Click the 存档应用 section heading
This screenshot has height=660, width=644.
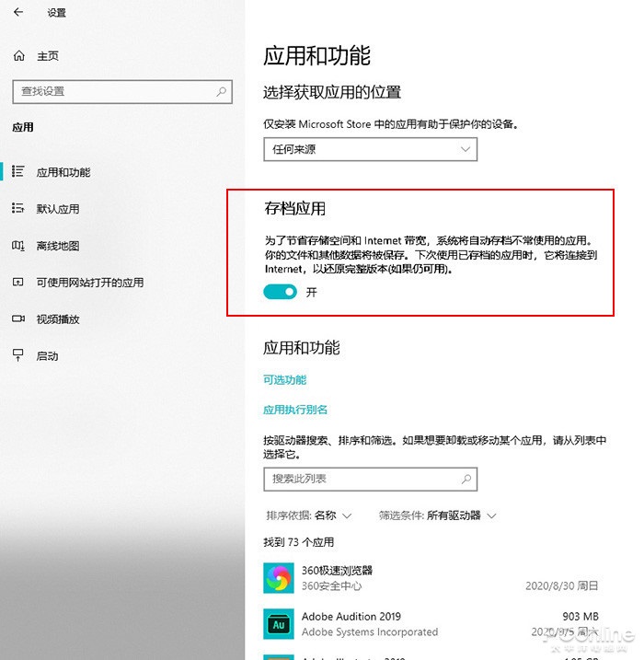click(x=295, y=208)
